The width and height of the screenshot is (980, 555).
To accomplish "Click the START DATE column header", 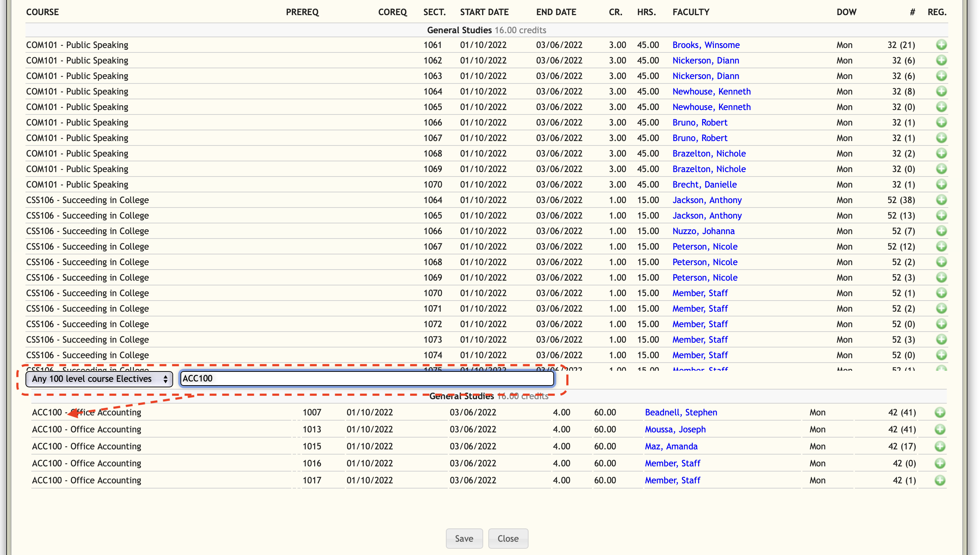I will pos(484,12).
